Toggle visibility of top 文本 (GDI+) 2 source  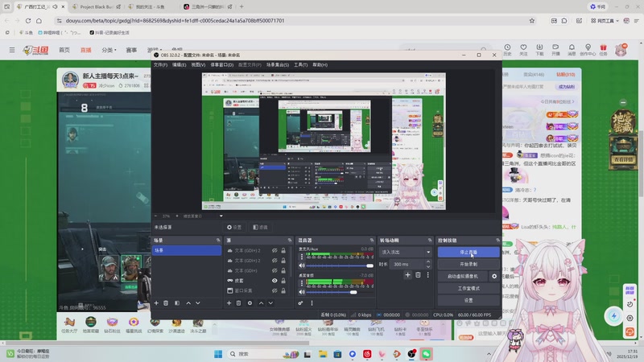275,250
